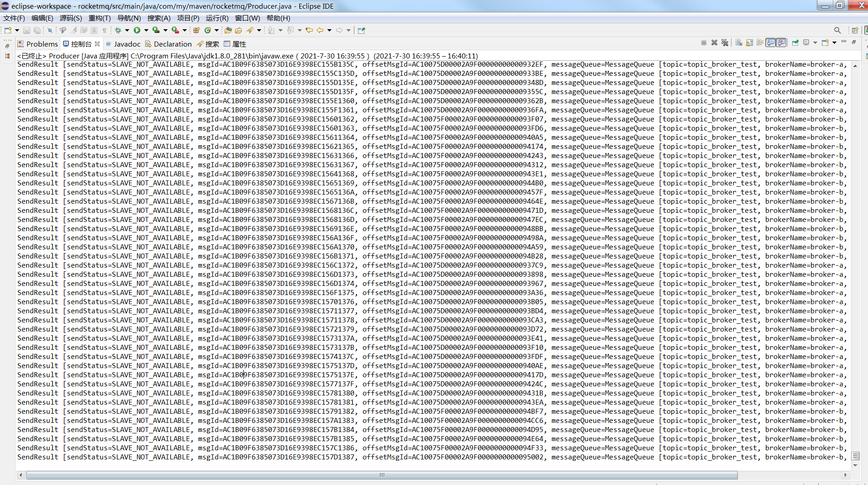Image resolution: width=868 pixels, height=485 pixels.
Task: Click the New Java Class icon
Action: pyautogui.click(x=208, y=30)
